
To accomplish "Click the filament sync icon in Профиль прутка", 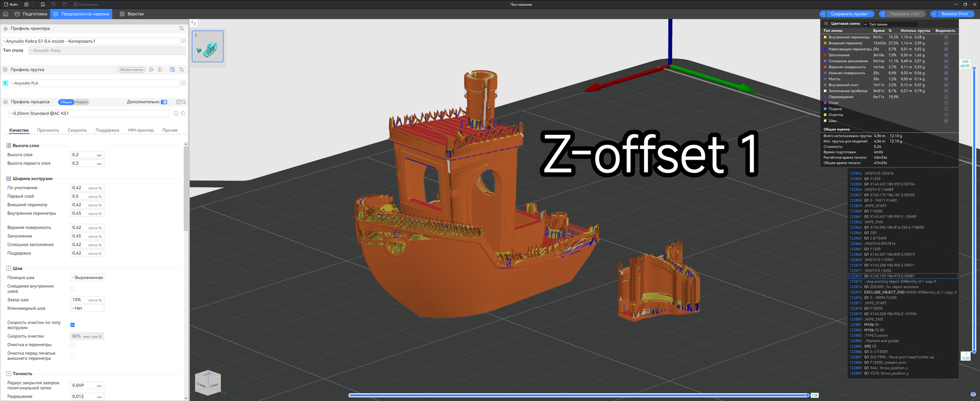I will click(x=172, y=70).
